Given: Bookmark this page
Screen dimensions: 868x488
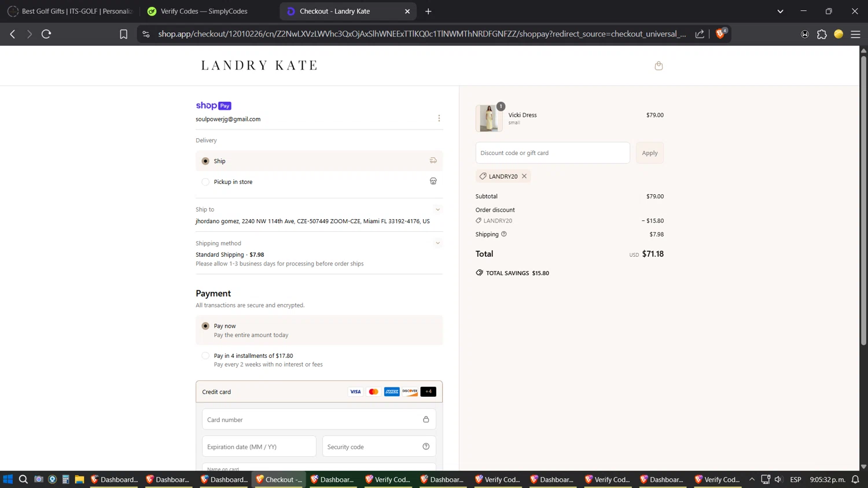Looking at the screenshot, I should 123,34.
